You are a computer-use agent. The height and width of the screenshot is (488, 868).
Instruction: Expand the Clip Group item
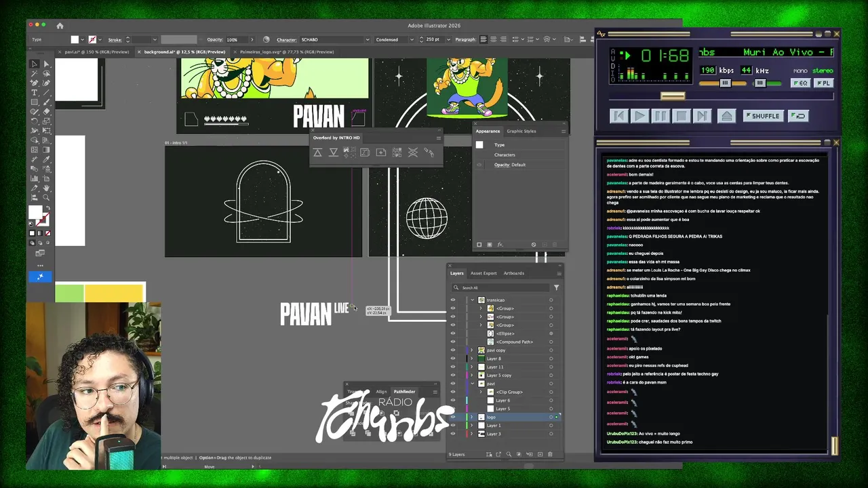click(x=481, y=392)
